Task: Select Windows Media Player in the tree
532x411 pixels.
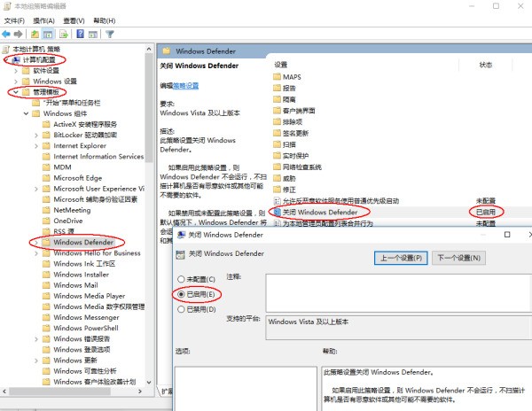Action: tap(89, 296)
